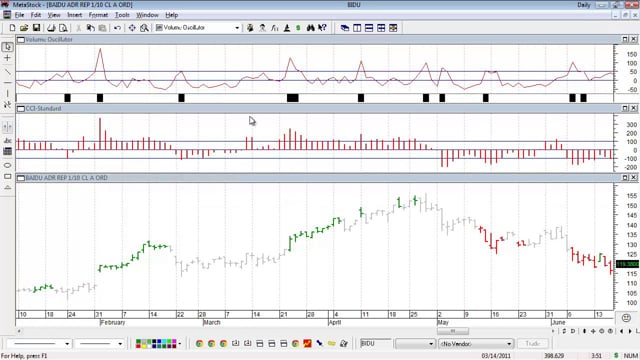Click the smiley face icon below price scale
Image resolution: width=640 pixels, height=360 pixels.
tap(626, 318)
